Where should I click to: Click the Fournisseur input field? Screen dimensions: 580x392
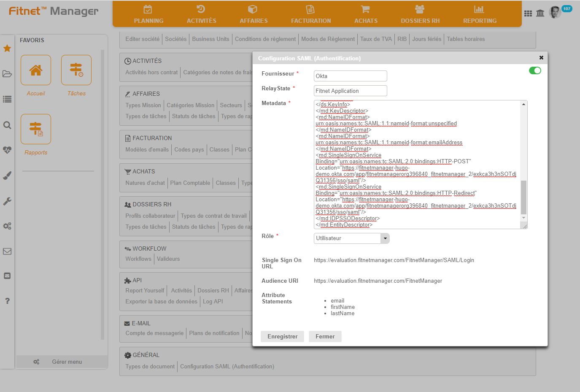pyautogui.click(x=350, y=76)
